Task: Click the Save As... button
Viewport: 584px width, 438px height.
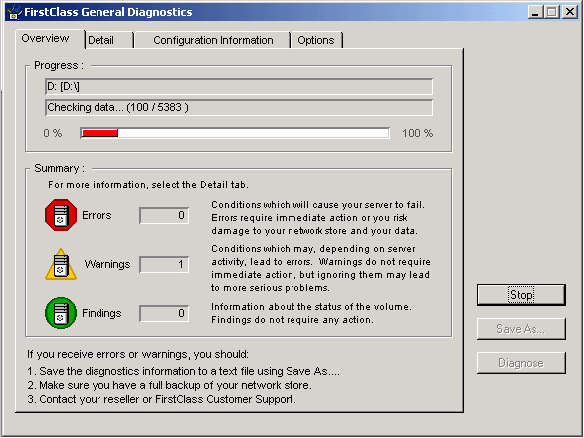Action: 521,329
